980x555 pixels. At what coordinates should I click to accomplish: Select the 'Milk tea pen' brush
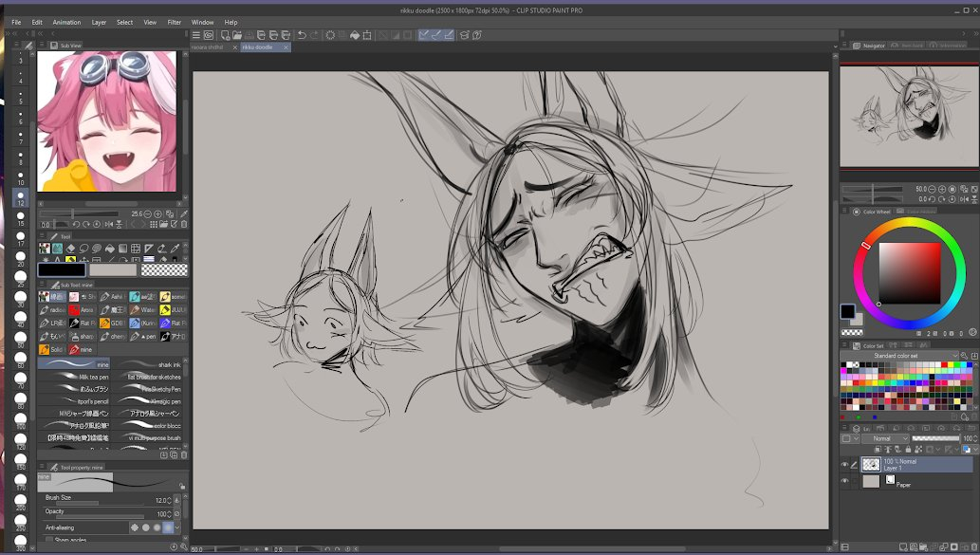pos(78,377)
